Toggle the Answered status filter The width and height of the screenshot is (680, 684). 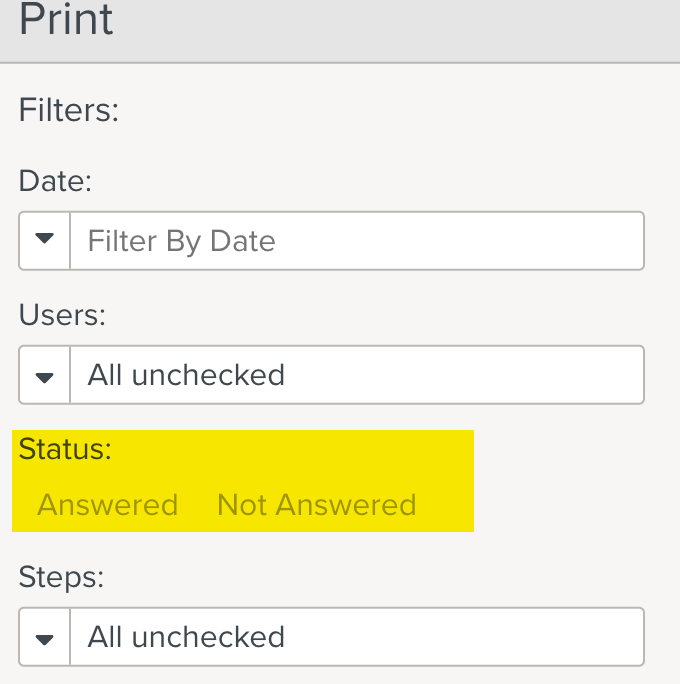(x=107, y=505)
